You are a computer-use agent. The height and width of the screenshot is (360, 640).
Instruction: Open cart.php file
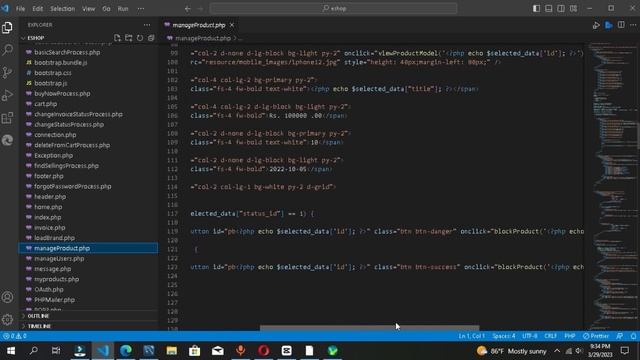pyautogui.click(x=45, y=104)
